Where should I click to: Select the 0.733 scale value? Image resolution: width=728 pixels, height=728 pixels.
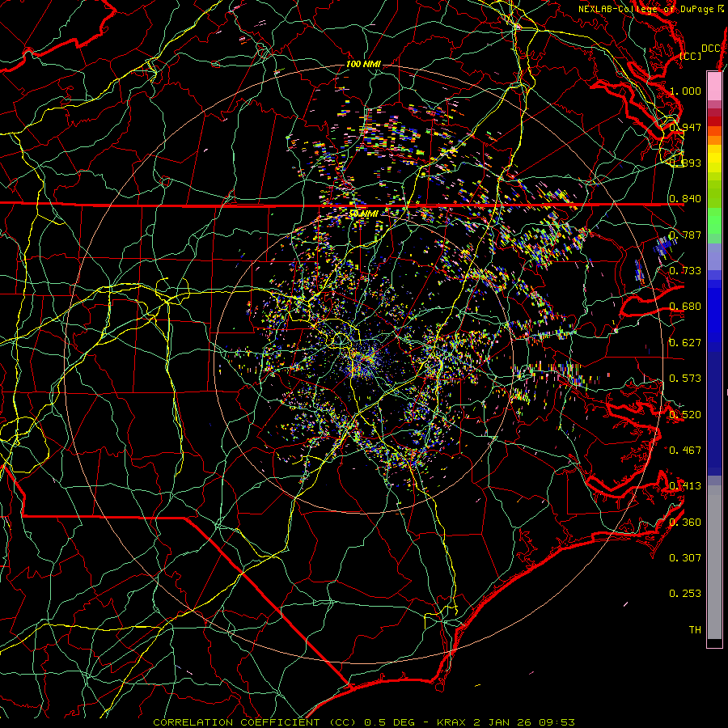(x=685, y=271)
